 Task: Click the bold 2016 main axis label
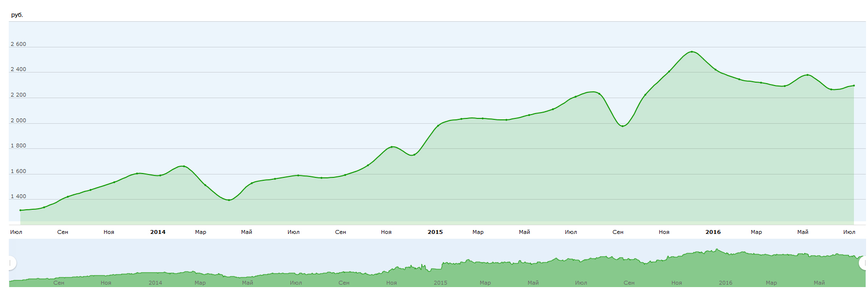(x=713, y=232)
